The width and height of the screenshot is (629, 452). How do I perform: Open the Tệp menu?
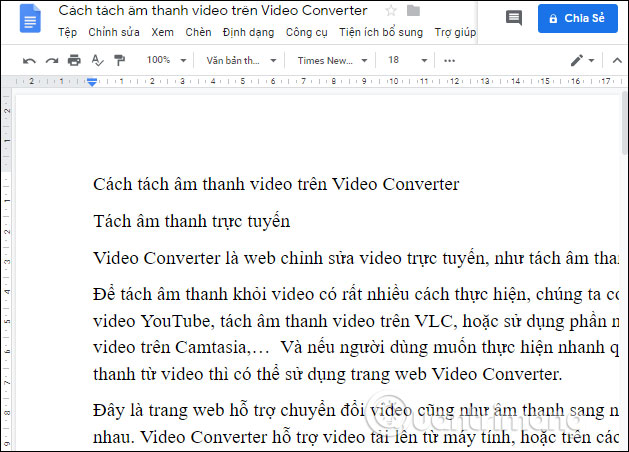(67, 32)
